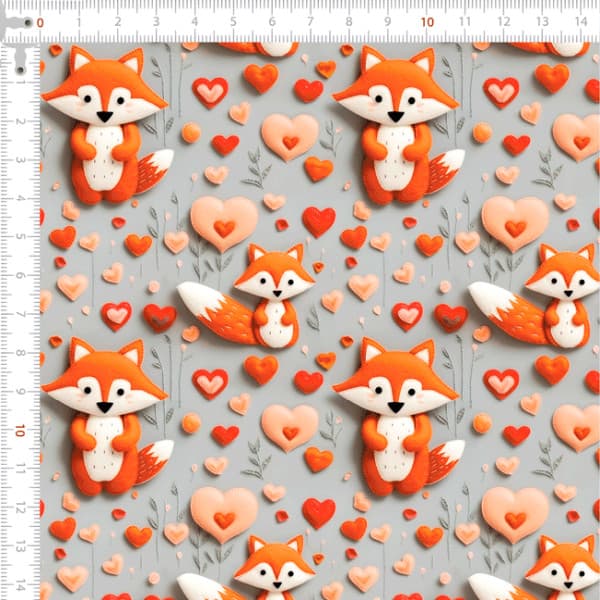Click the number 5 on the horizontal ruler
Viewport: 600px width, 600px height.
[233, 22]
